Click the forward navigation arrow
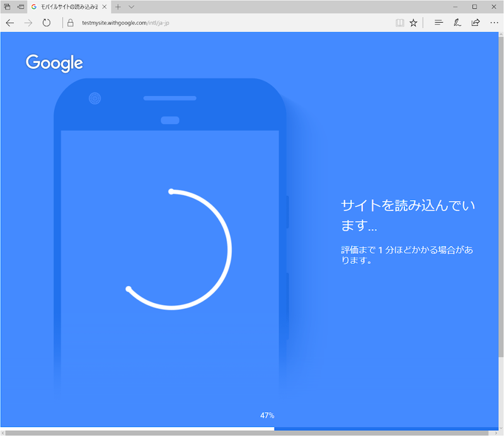 [x=28, y=23]
